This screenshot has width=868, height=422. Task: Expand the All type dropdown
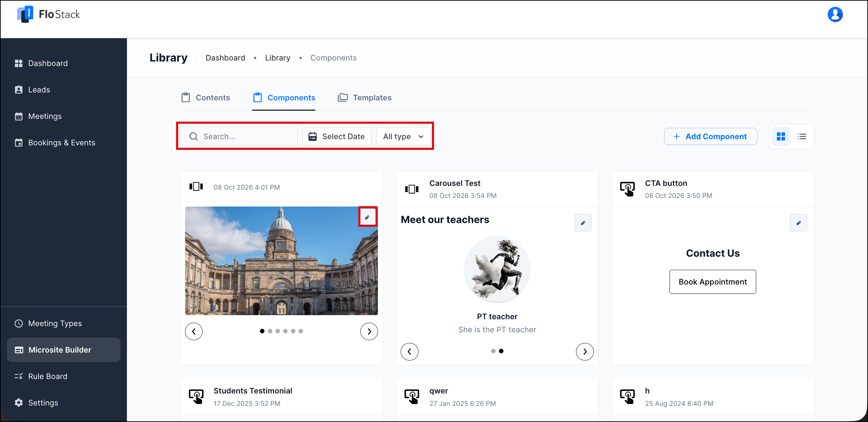click(x=403, y=136)
